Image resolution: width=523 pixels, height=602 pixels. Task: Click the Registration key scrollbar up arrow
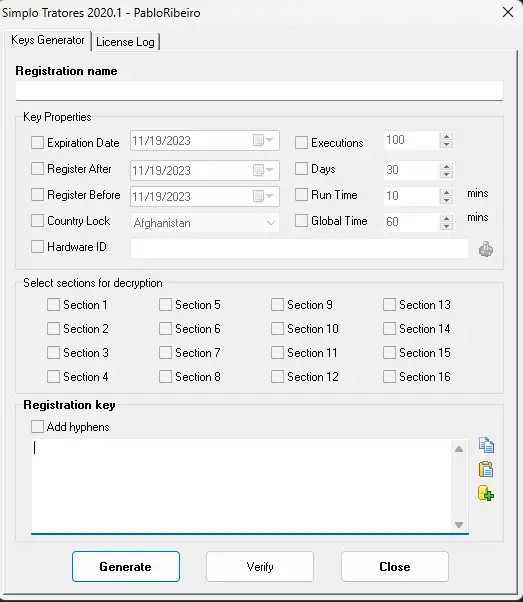459,449
